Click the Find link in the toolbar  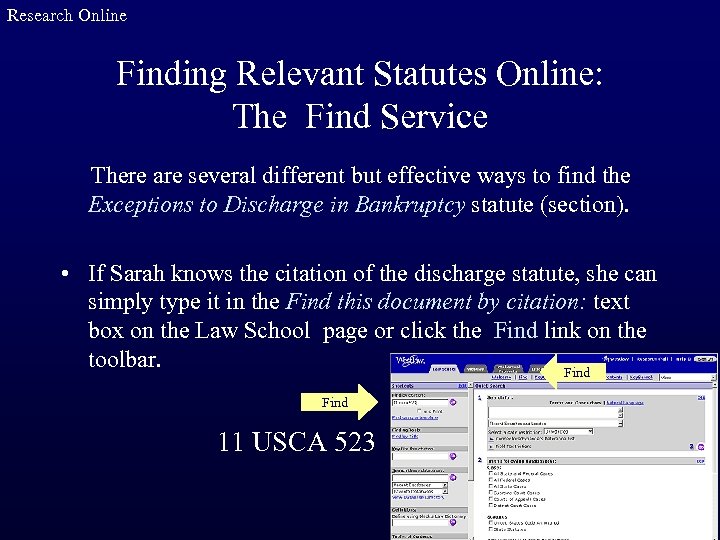[523, 377]
